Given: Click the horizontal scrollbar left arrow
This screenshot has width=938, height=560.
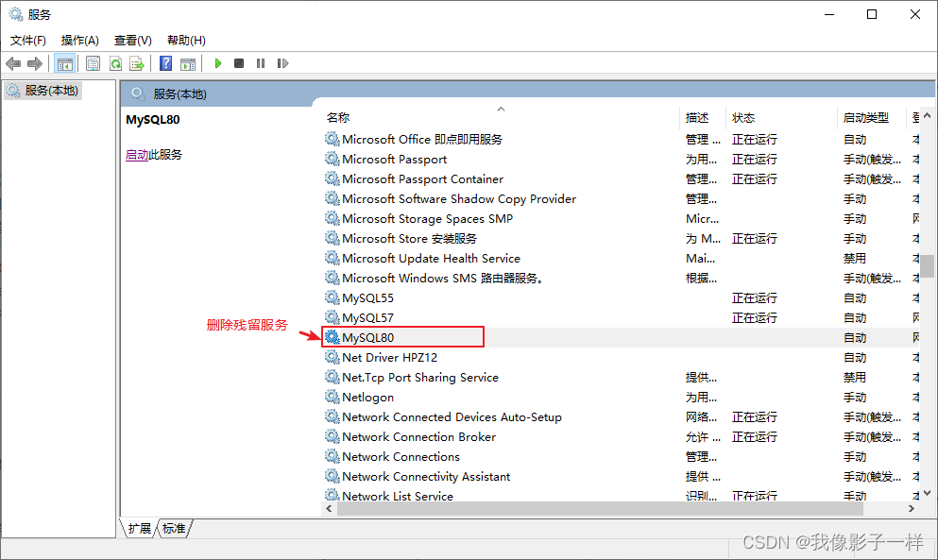Looking at the screenshot, I should pyautogui.click(x=329, y=509).
